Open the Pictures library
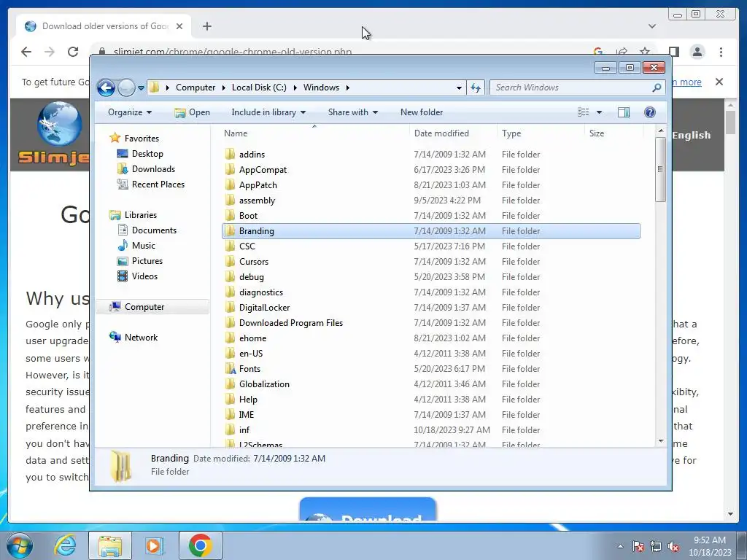The width and height of the screenshot is (747, 560). (147, 261)
